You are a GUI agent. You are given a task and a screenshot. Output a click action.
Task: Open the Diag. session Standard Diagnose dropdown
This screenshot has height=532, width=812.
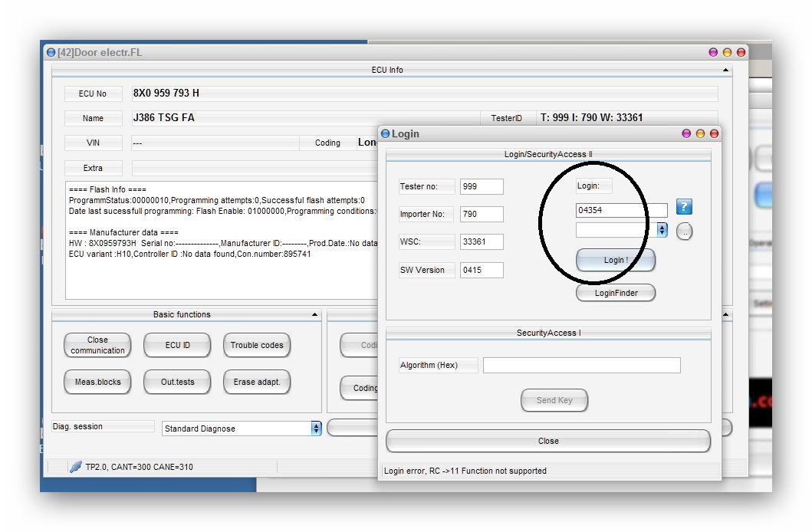(316, 429)
